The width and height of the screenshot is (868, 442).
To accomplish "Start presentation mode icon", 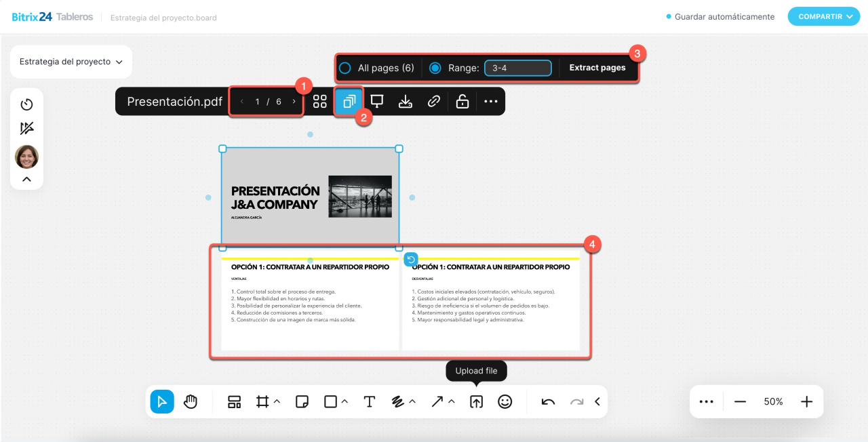I will [377, 102].
